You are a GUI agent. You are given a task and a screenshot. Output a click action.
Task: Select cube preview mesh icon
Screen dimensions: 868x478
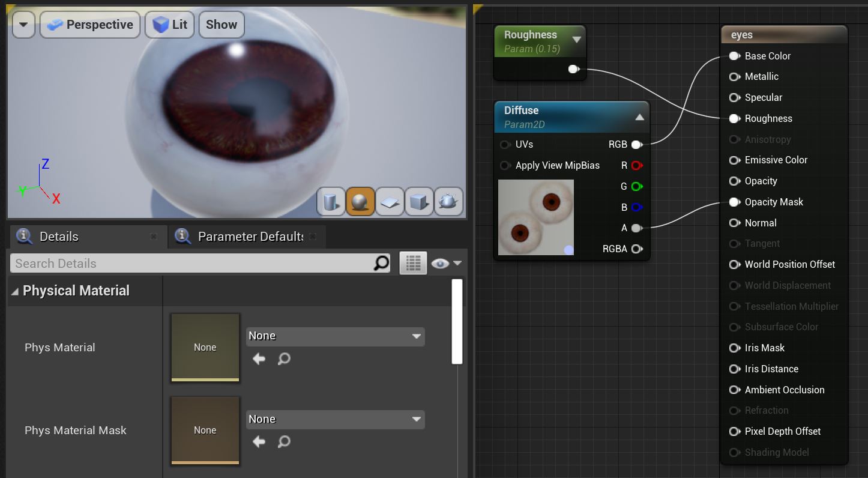coord(419,202)
